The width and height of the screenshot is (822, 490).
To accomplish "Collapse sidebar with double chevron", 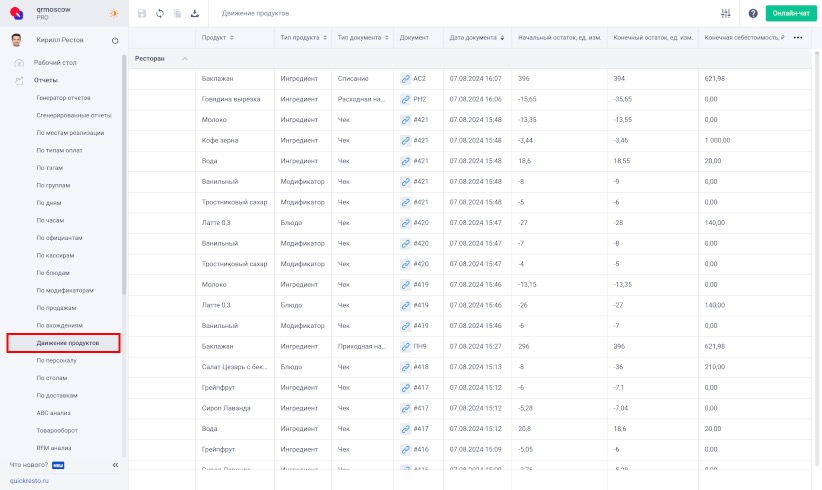I will (115, 465).
